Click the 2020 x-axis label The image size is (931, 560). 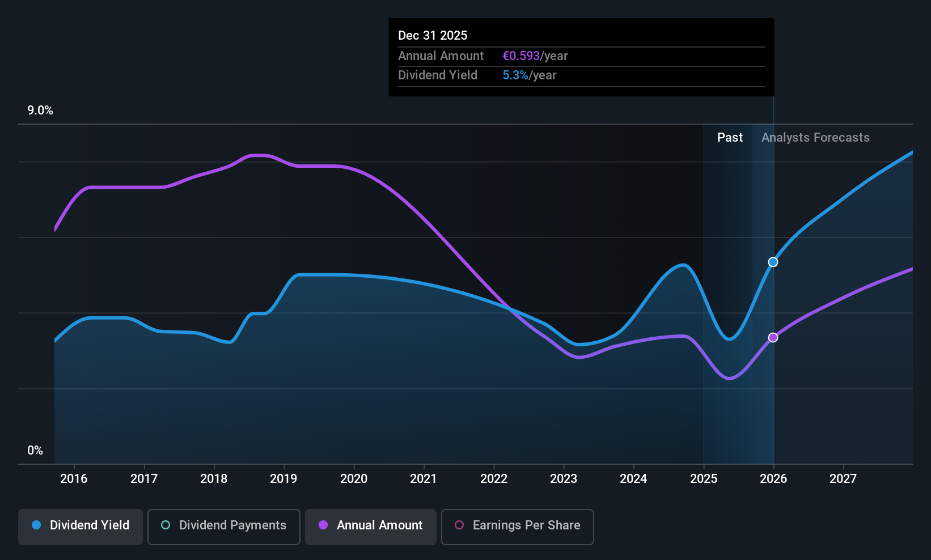pos(354,478)
